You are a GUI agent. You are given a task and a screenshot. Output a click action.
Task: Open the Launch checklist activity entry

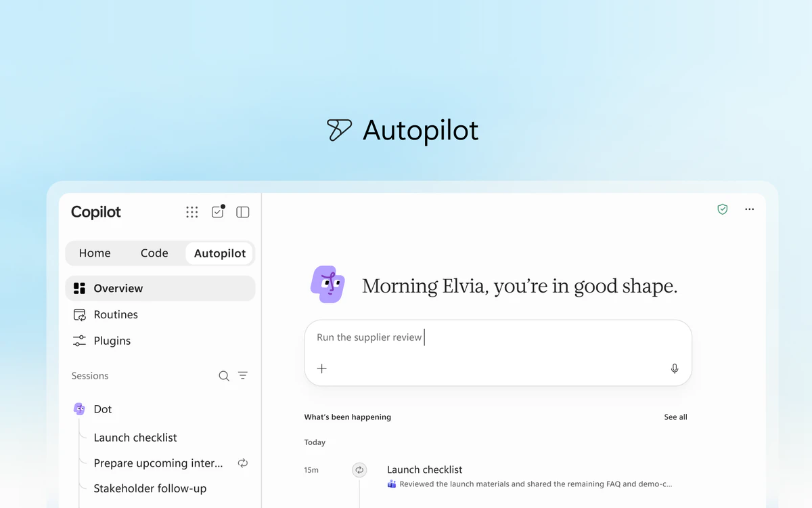[x=425, y=469]
